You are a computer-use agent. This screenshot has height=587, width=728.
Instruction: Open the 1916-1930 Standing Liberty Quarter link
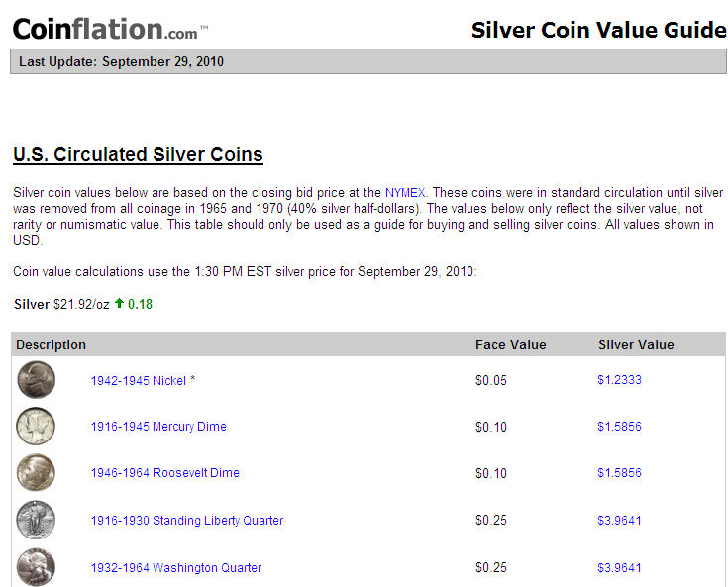pos(187,520)
